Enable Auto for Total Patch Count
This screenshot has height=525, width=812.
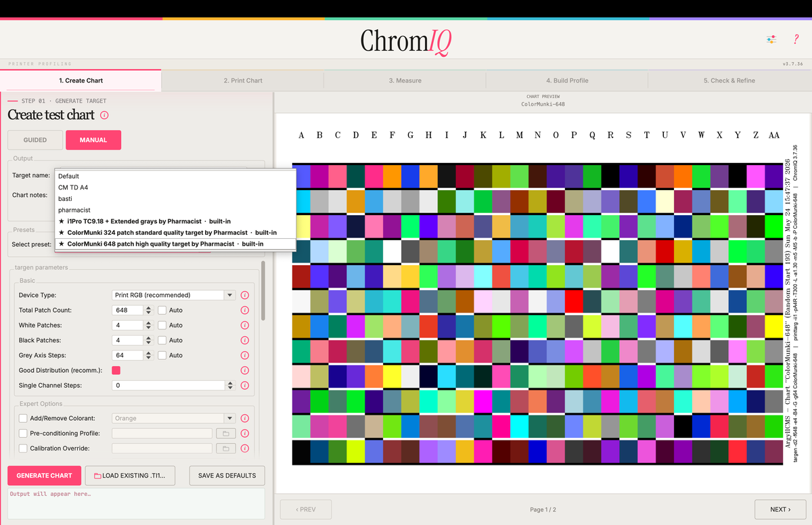pos(162,310)
